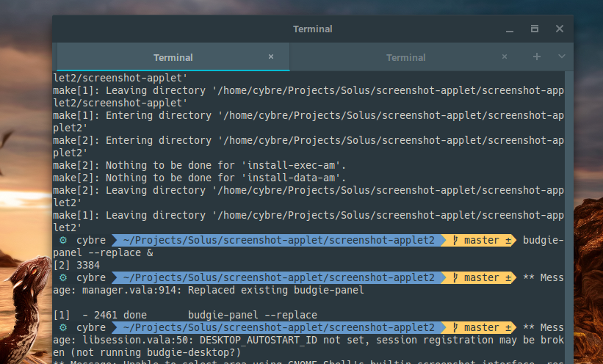
Task: Expand the tab list dropdown chevron
Action: point(561,57)
